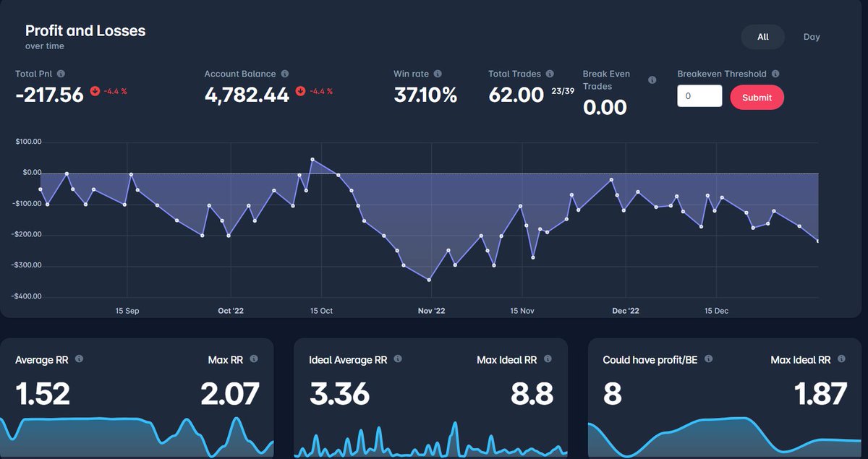Screen dimensions: 868x459
Task: Click the 23/39 win-loss count
Action: [563, 91]
